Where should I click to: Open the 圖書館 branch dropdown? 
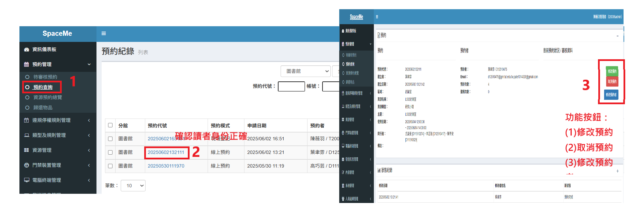305,71
